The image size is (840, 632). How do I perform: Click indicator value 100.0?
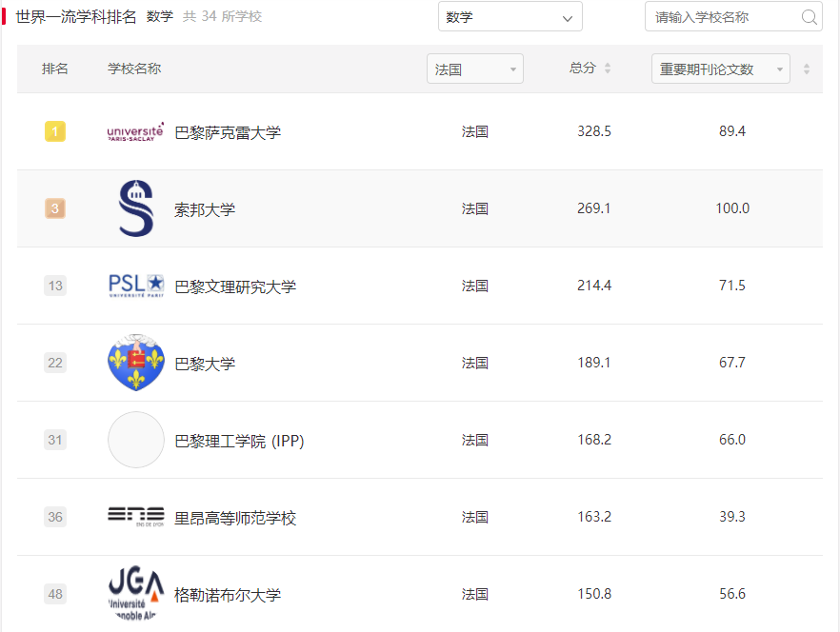(x=732, y=208)
